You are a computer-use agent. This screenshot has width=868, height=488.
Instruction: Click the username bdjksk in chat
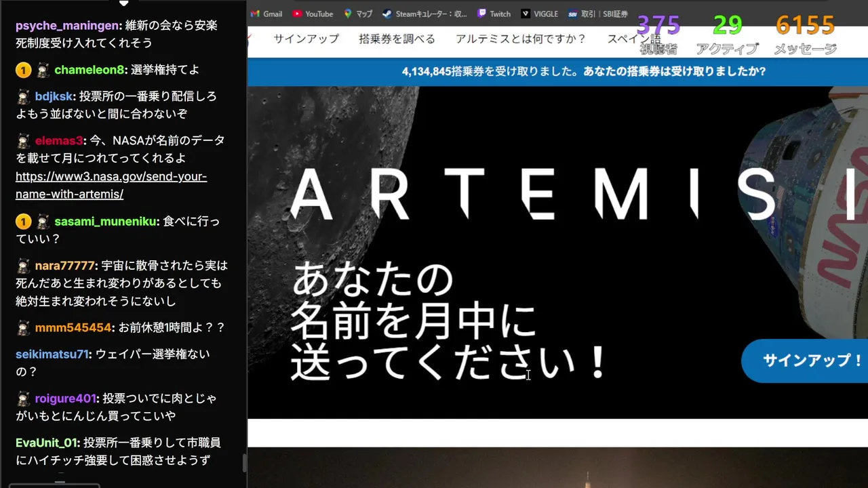click(54, 96)
